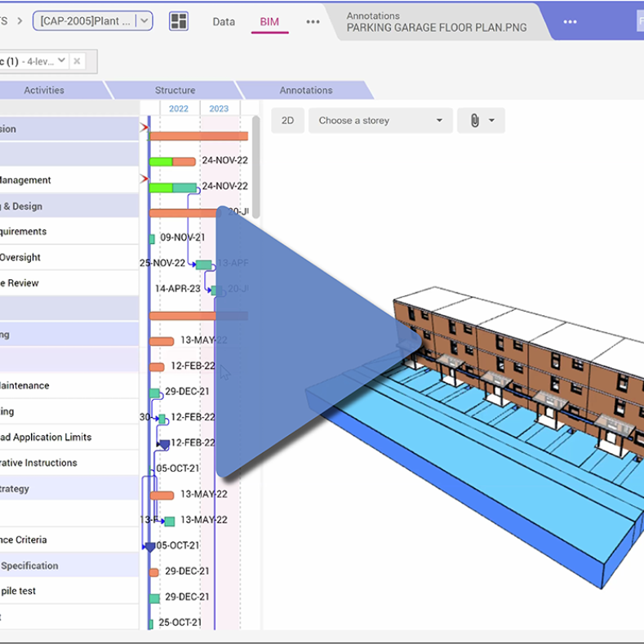Image resolution: width=644 pixels, height=644 pixels.
Task: Select the Specification activity row
Action: (69, 566)
